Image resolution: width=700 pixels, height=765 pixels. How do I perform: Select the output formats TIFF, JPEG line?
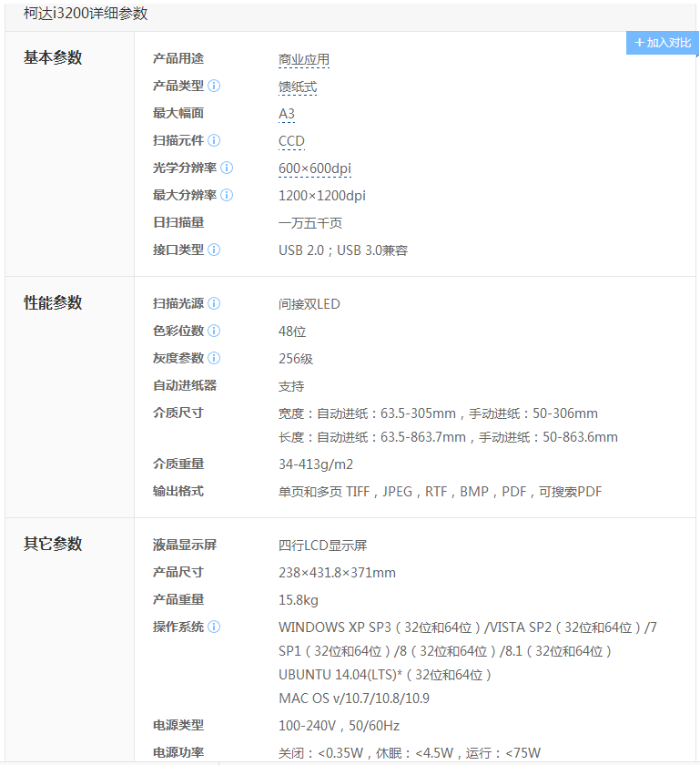click(x=440, y=491)
